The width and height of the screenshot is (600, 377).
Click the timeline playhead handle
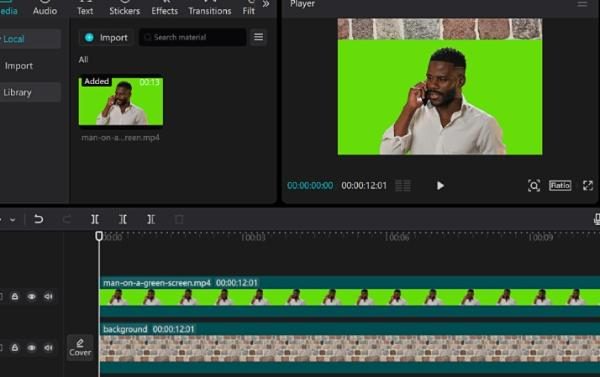point(99,236)
